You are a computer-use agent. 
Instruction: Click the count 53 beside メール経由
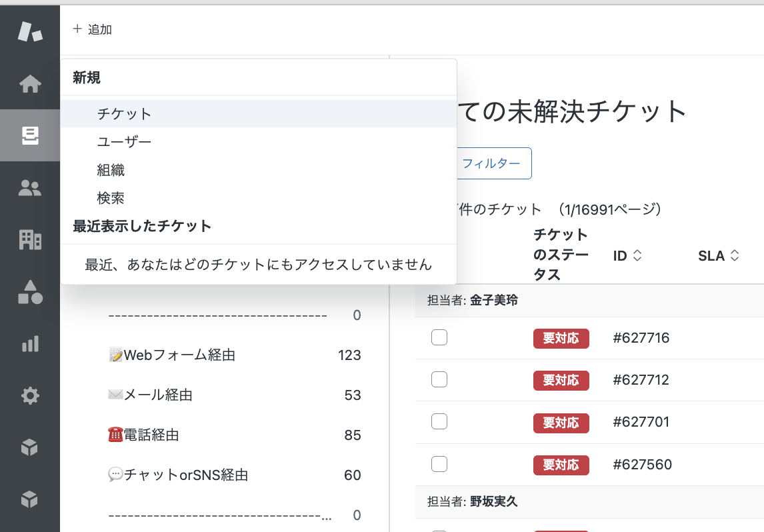(x=352, y=395)
